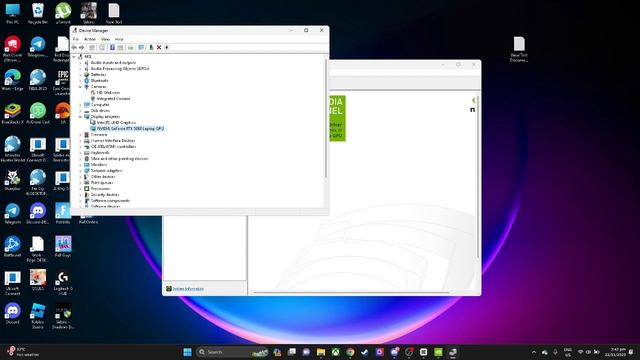Select the Battle.net desktop icon
640x360 pixels.
12,247
